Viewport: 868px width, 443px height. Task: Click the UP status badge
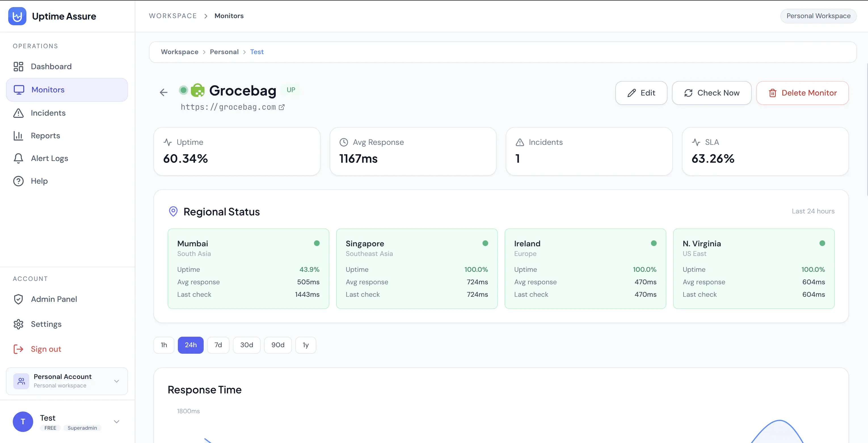coord(291,90)
